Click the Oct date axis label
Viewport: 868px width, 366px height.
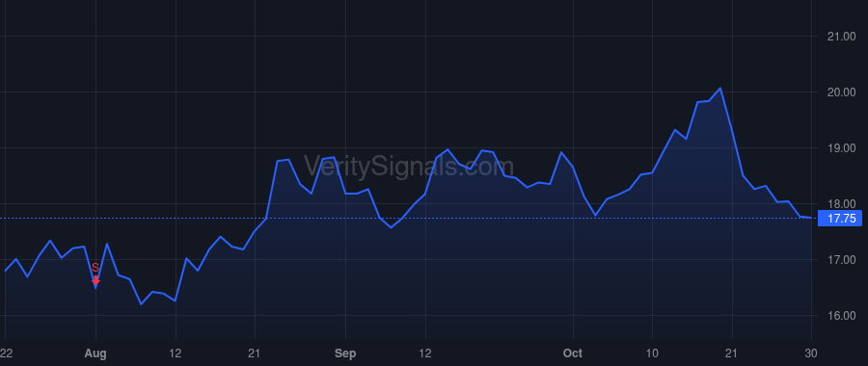(573, 353)
